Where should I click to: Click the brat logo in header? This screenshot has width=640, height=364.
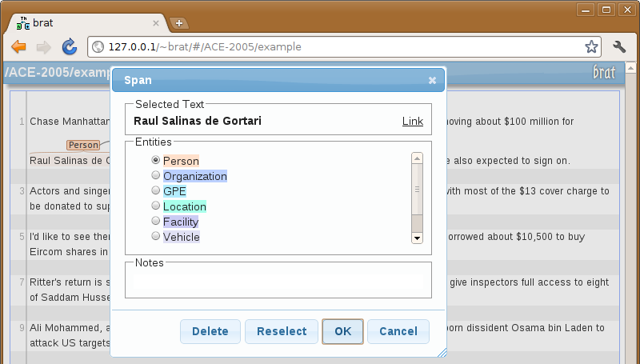pos(604,72)
